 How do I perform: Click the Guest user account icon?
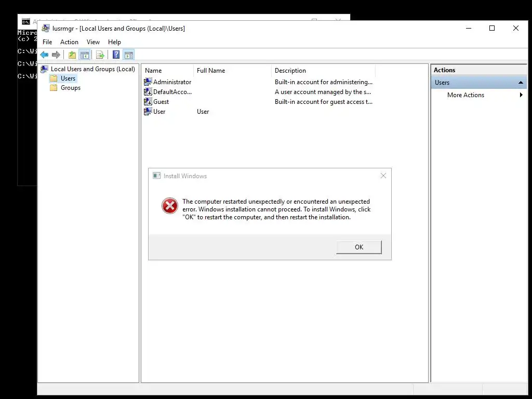click(x=148, y=101)
